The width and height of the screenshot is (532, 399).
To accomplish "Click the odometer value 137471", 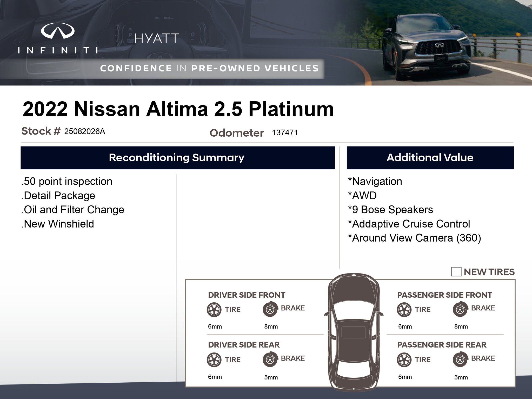I will [x=285, y=133].
